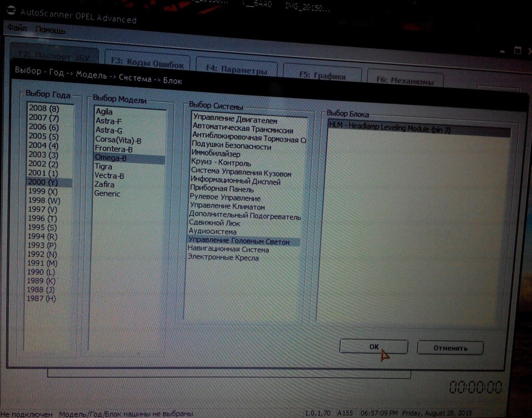Select year 1995 (S)
This screenshot has width=532, height=418.
tap(43, 227)
